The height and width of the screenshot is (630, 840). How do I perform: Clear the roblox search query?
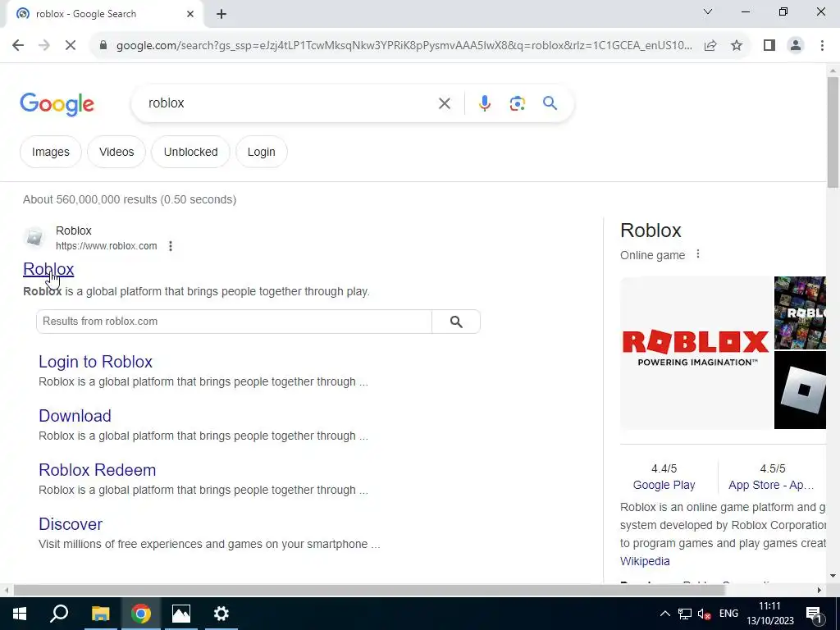click(x=444, y=103)
